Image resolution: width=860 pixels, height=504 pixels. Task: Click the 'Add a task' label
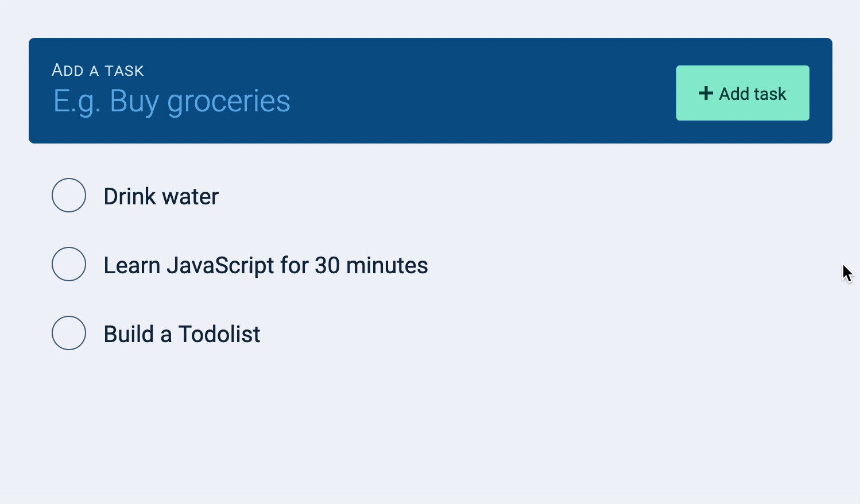(98, 71)
